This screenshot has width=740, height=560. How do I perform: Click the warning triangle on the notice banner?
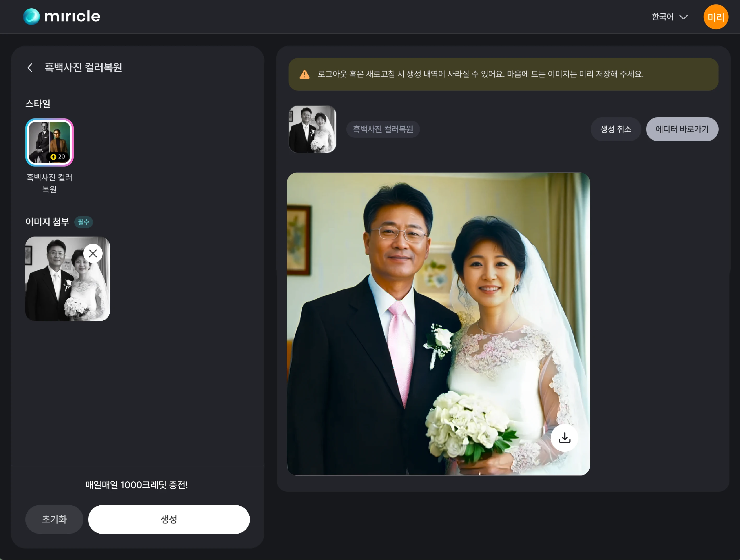(x=304, y=74)
